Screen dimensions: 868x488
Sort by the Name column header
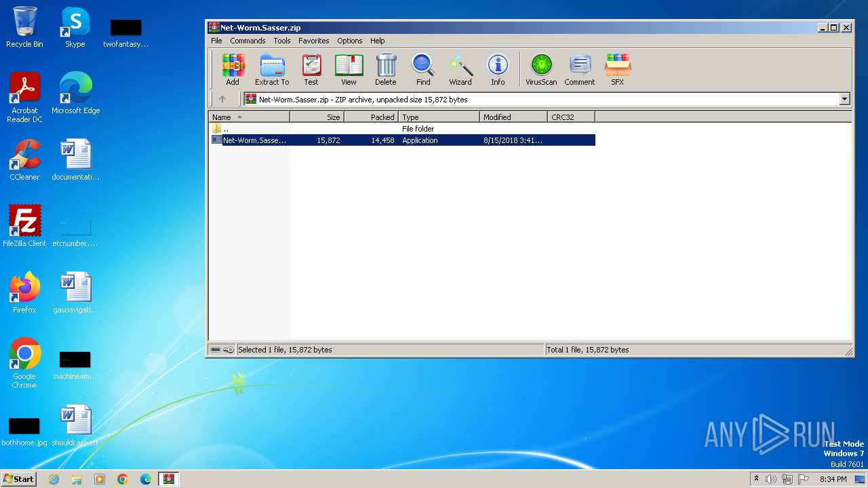point(249,117)
